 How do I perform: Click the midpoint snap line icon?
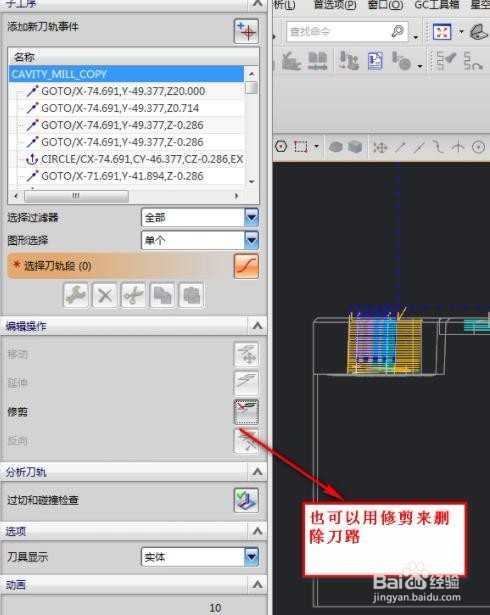click(x=419, y=147)
